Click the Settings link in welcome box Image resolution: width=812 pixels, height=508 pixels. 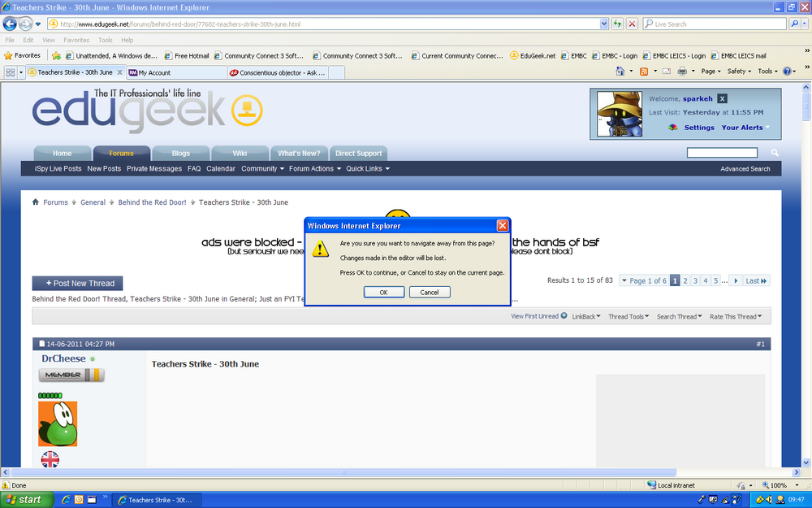(x=699, y=128)
